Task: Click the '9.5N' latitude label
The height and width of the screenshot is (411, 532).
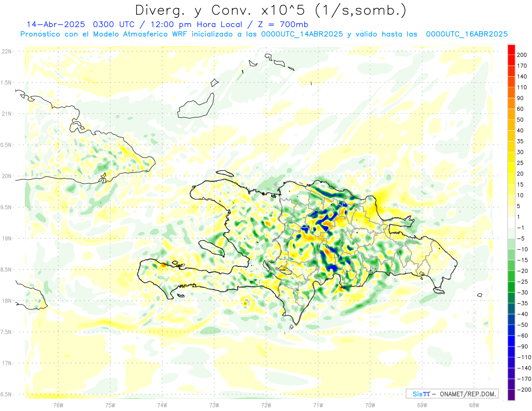Action: (6, 207)
